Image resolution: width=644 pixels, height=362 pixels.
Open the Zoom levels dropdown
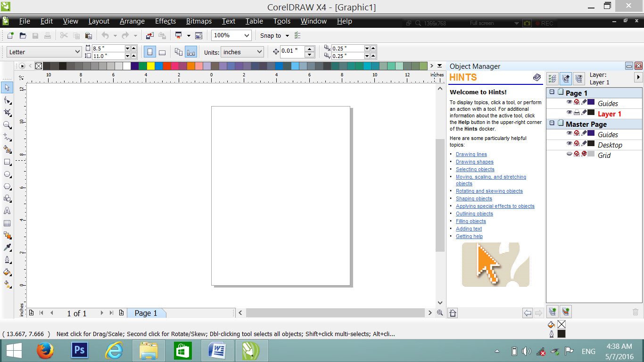click(x=247, y=35)
